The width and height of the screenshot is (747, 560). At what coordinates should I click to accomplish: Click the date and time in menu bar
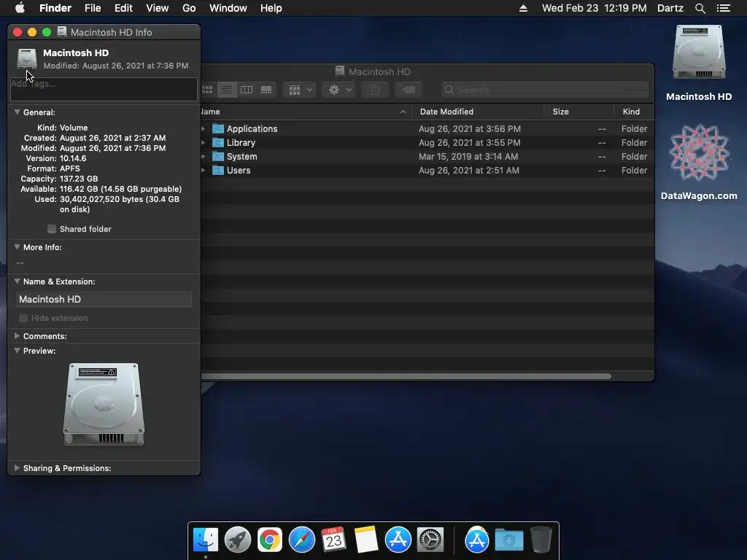coord(594,8)
